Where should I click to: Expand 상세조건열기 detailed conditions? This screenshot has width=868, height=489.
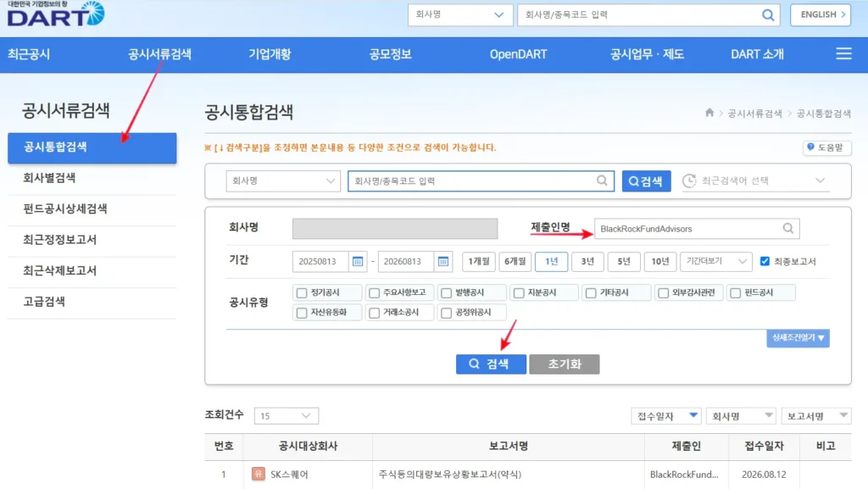click(x=798, y=337)
